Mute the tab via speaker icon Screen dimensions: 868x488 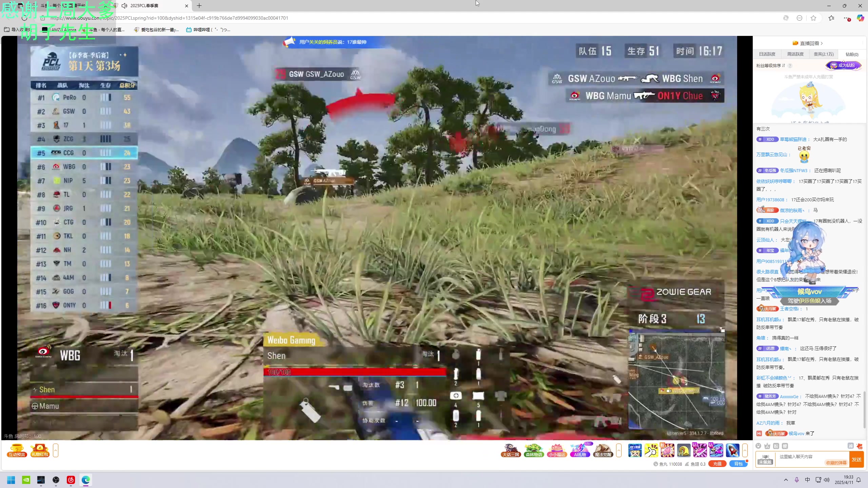pos(124,6)
